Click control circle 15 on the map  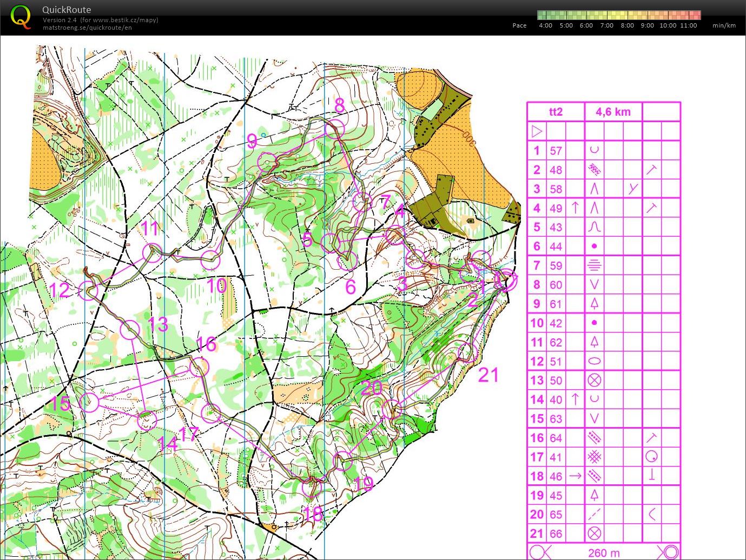click(89, 402)
